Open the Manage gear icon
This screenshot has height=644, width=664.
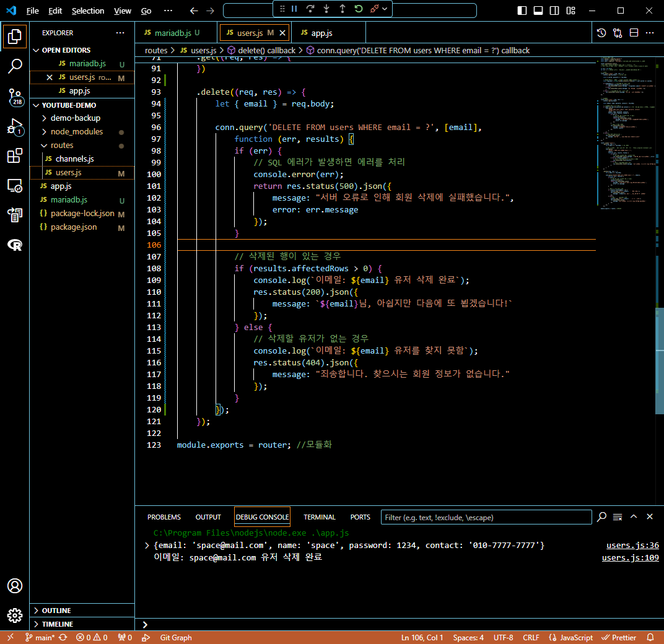click(15, 616)
